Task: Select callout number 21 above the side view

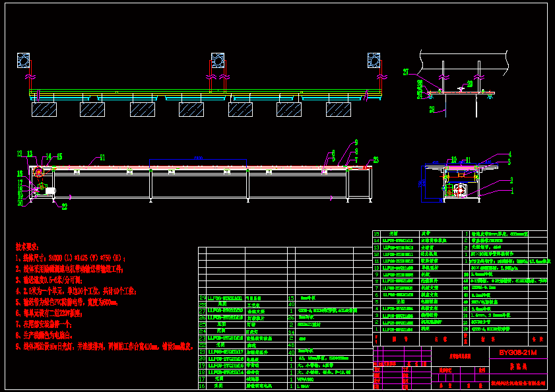Action: point(102,158)
